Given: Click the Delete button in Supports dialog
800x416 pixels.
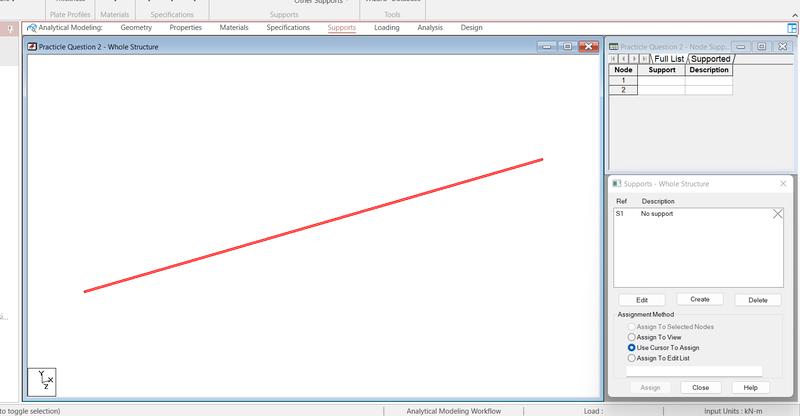Looking at the screenshot, I should [x=758, y=300].
